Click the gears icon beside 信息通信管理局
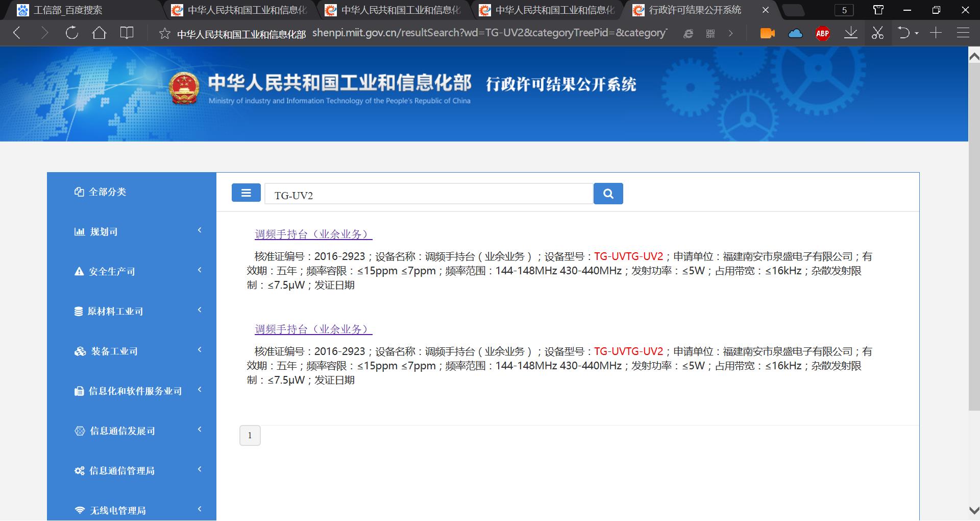 coord(80,471)
